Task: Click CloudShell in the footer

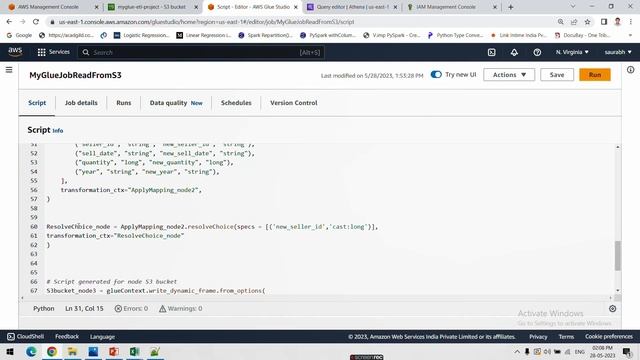Action: [x=26, y=337]
